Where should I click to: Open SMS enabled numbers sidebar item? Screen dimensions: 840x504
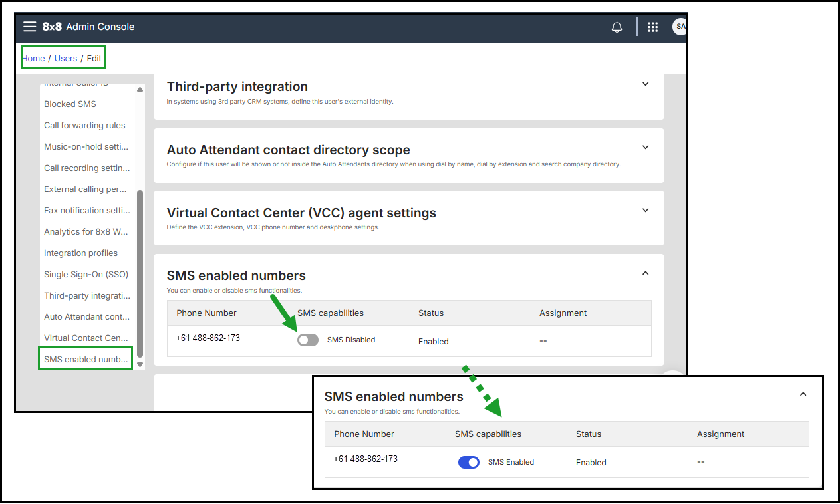click(x=86, y=359)
